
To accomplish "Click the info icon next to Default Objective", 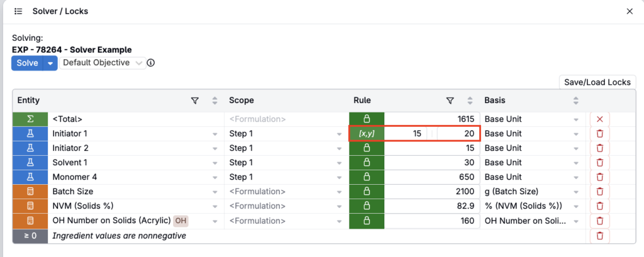I will click(151, 63).
